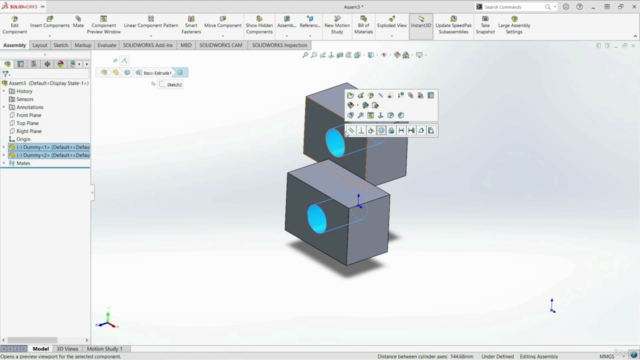Click Edit Appearance in view toolbar
This screenshot has height=360, width=640.
pos(397,55)
